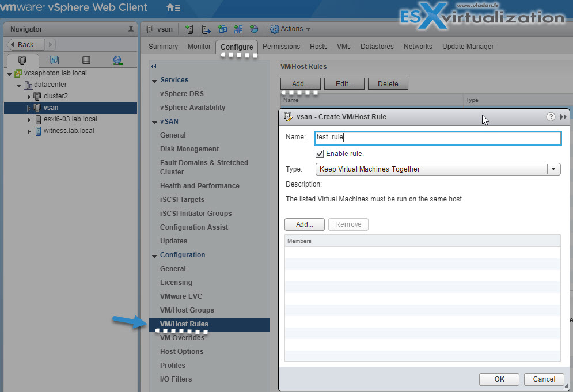Switch to Networking navigator view icon

[117, 60]
